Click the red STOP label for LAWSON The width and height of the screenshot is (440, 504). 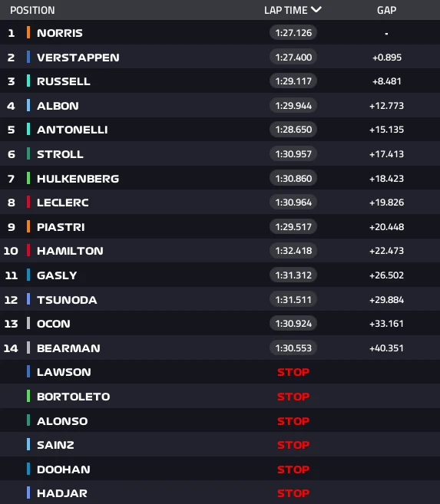293,372
